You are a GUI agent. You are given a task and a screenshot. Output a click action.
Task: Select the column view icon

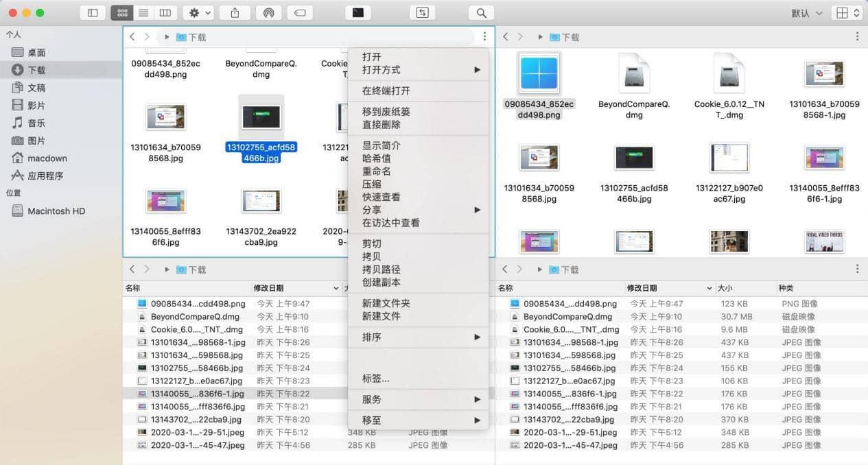(x=165, y=12)
